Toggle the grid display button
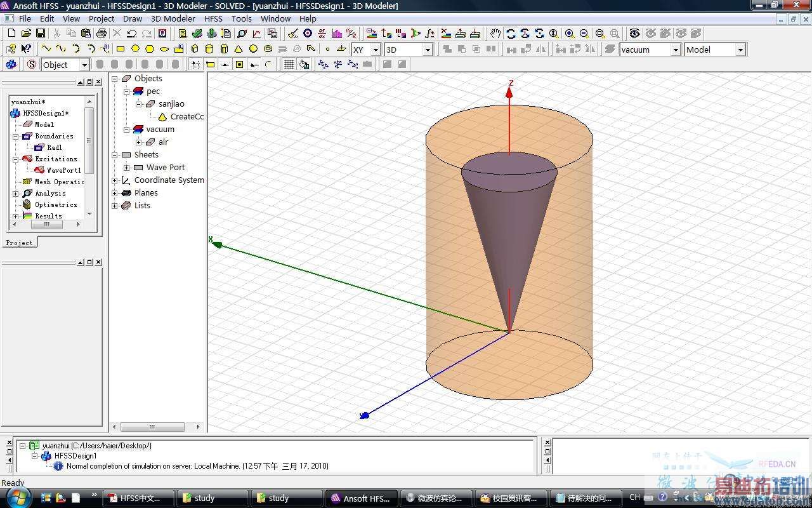The height and width of the screenshot is (508, 812). coord(289,64)
